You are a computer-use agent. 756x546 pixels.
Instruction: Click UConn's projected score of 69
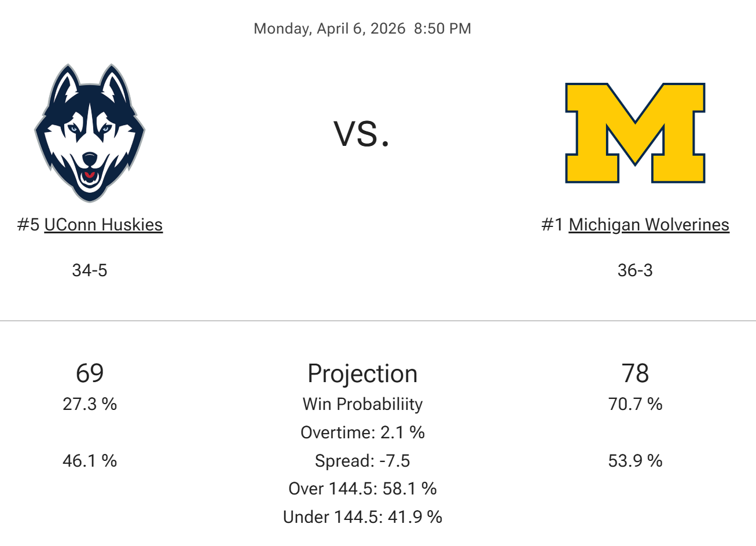tap(90, 373)
